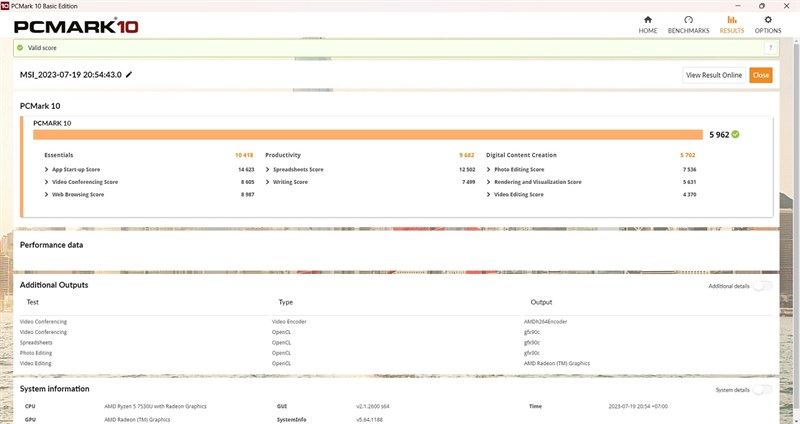Click the Photo Editing row in Additional Outputs
The height and width of the screenshot is (424, 800).
click(x=36, y=353)
